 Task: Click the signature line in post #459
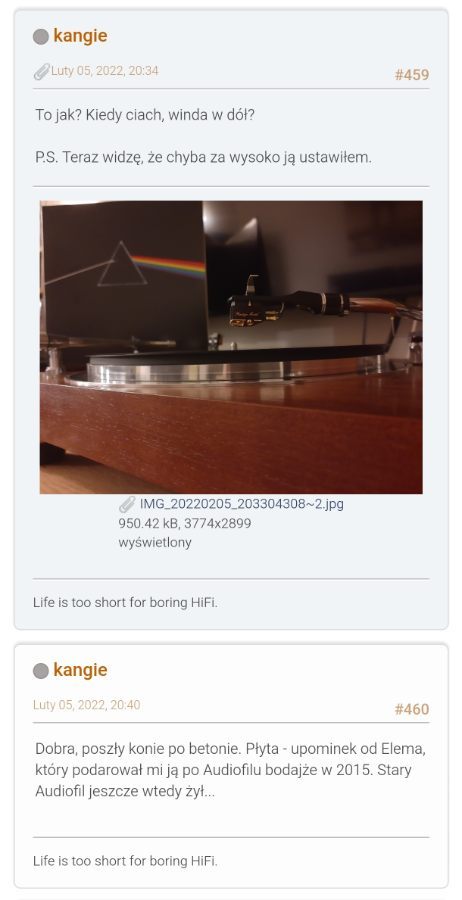click(125, 603)
